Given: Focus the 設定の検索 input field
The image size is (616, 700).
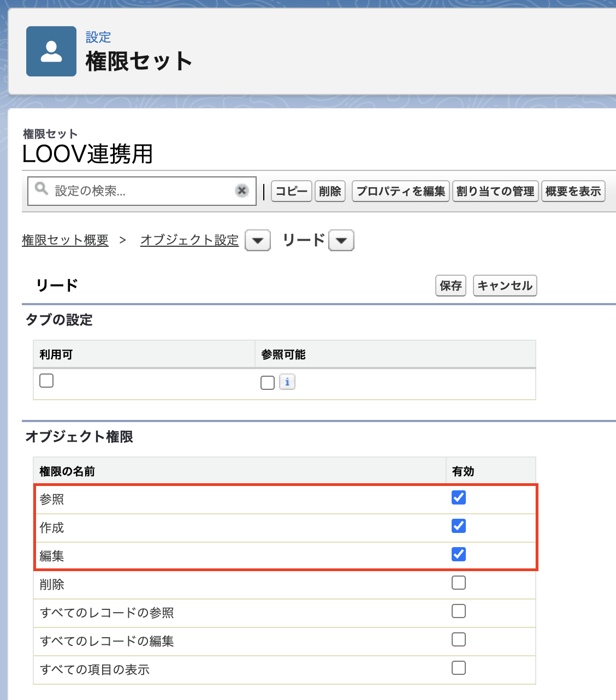Looking at the screenshot, I should coord(142,191).
